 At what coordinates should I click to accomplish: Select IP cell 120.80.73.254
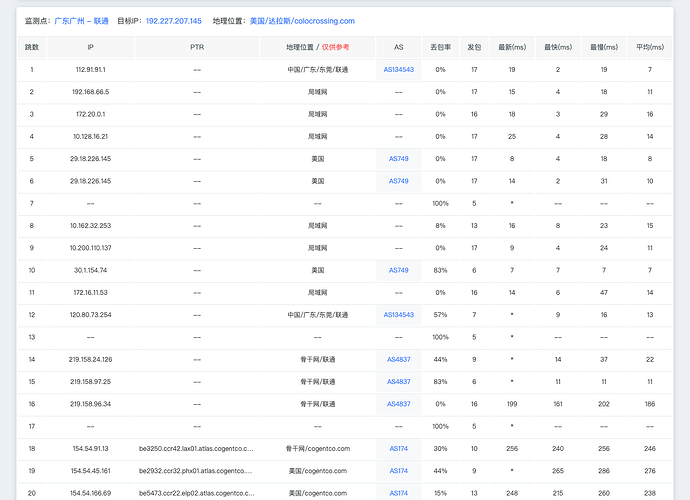91,315
